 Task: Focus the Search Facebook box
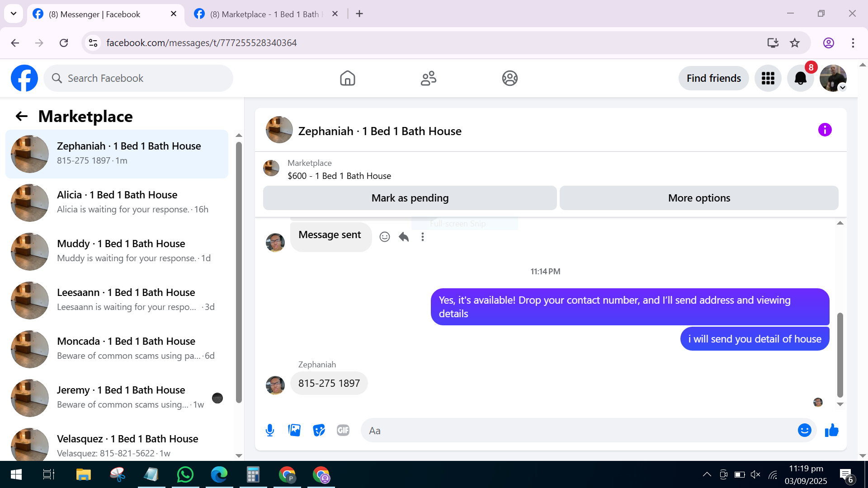(138, 78)
